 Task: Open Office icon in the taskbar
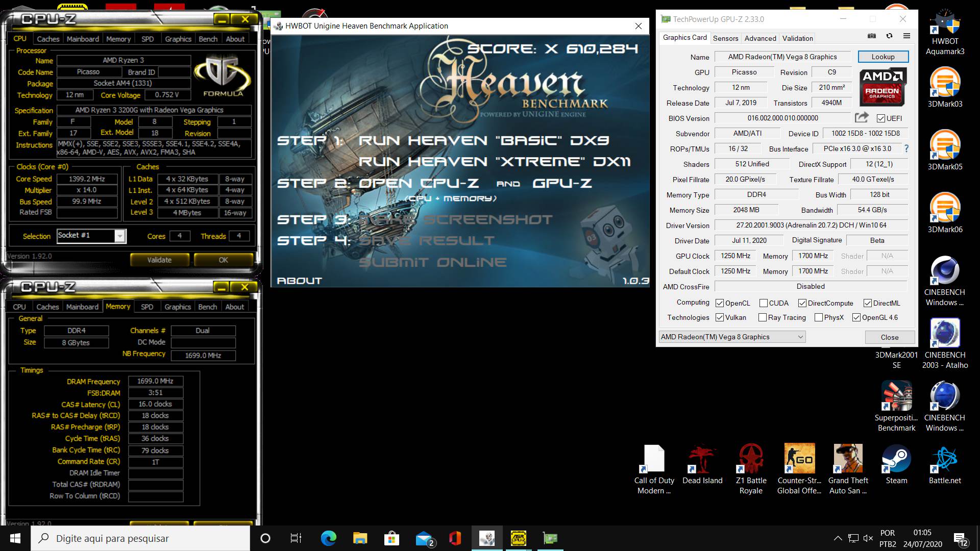455,538
